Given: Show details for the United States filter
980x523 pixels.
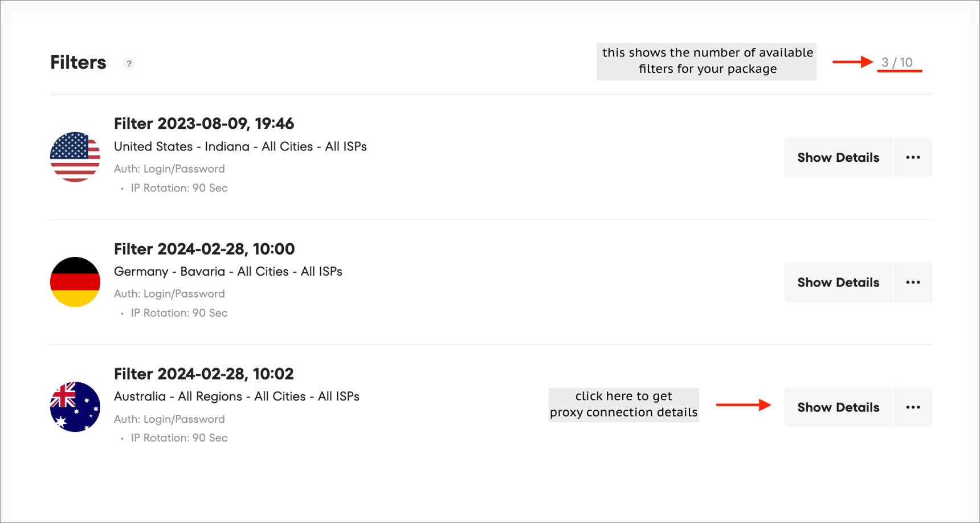Looking at the screenshot, I should tap(838, 157).
